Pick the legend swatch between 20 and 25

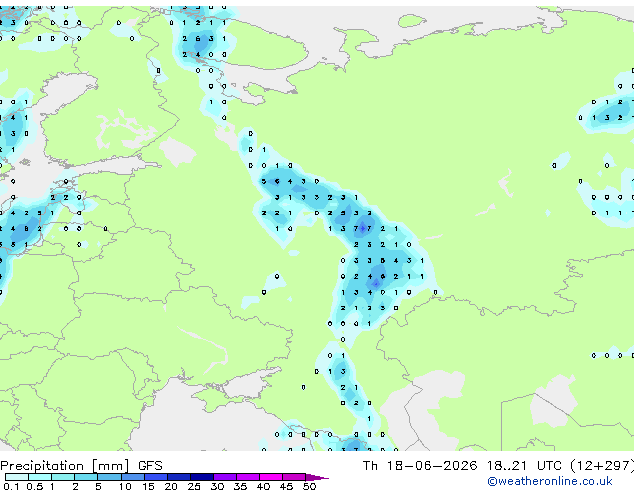pyautogui.click(x=179, y=477)
